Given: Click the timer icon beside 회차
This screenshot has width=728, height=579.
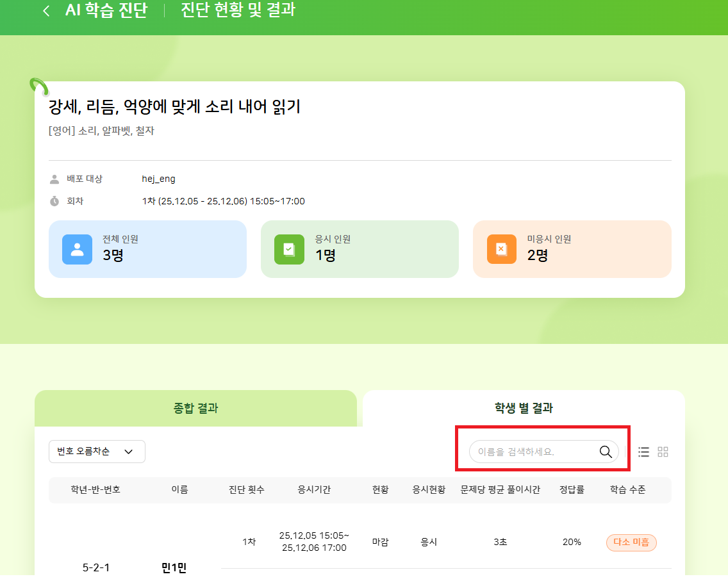Looking at the screenshot, I should 54,201.
